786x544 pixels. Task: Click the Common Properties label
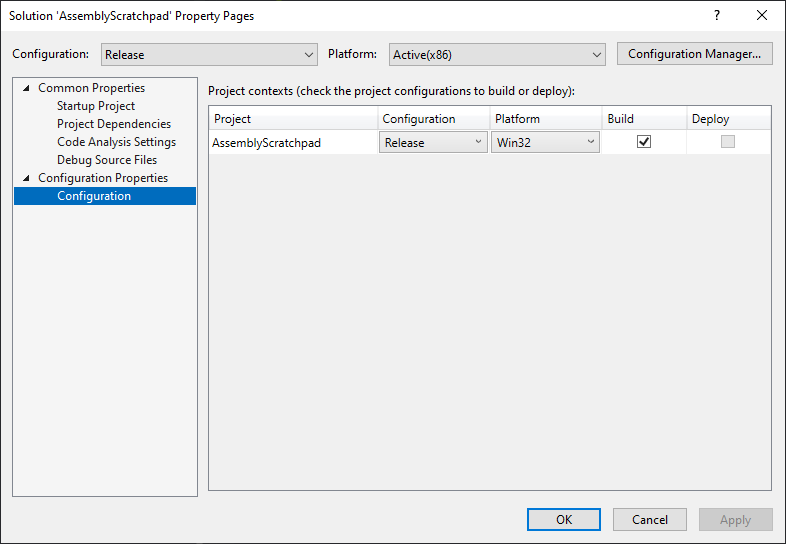click(92, 88)
